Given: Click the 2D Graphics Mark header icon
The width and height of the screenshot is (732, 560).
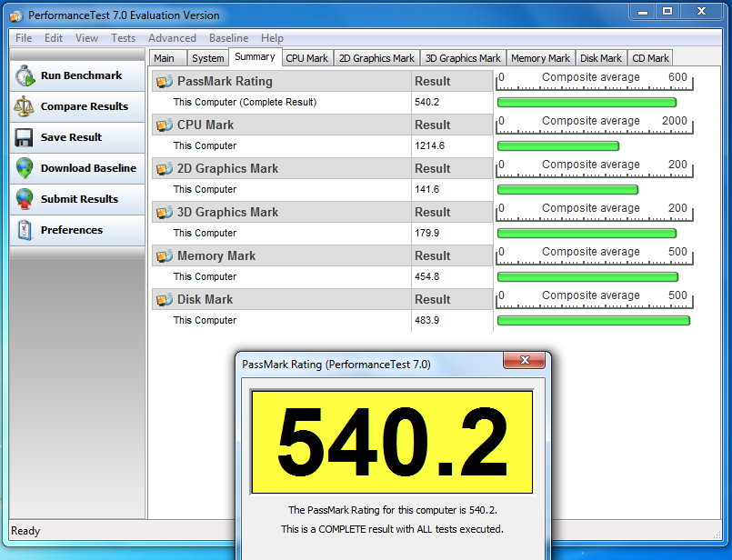Looking at the screenshot, I should (165, 168).
